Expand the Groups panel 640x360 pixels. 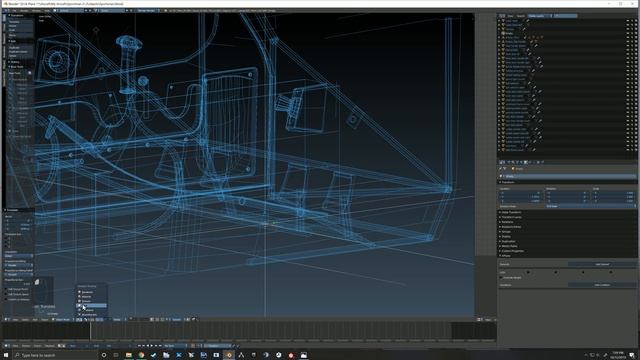(x=505, y=232)
